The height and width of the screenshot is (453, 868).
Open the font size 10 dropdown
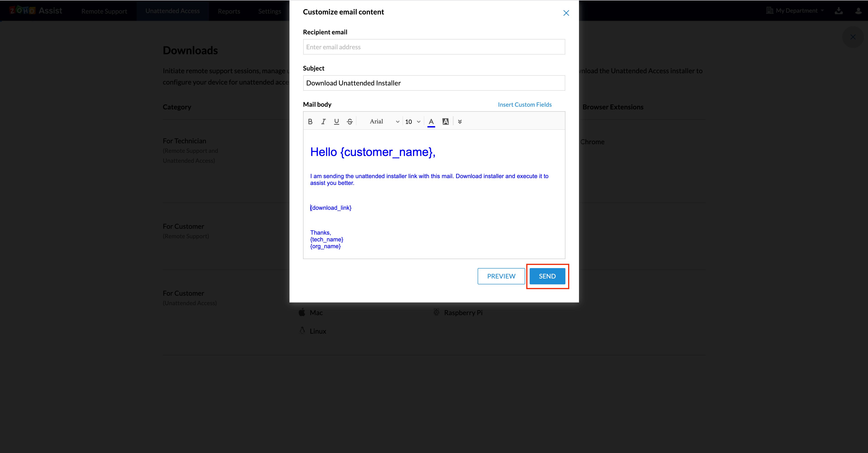(x=412, y=122)
